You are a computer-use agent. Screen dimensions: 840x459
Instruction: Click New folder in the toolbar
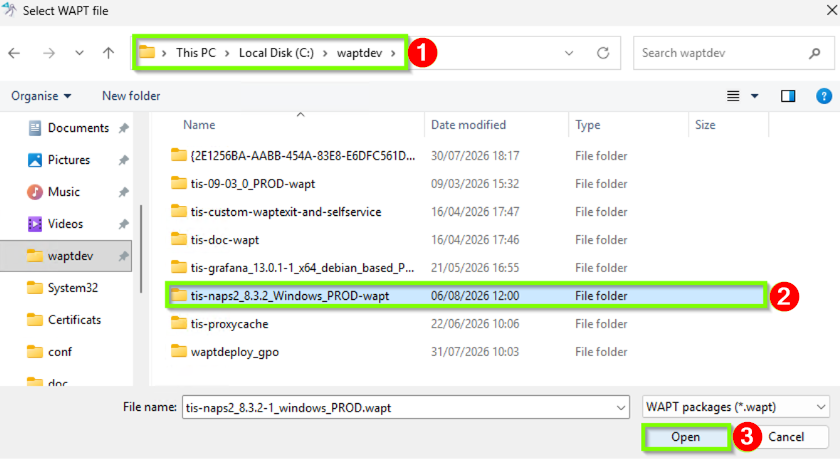131,96
